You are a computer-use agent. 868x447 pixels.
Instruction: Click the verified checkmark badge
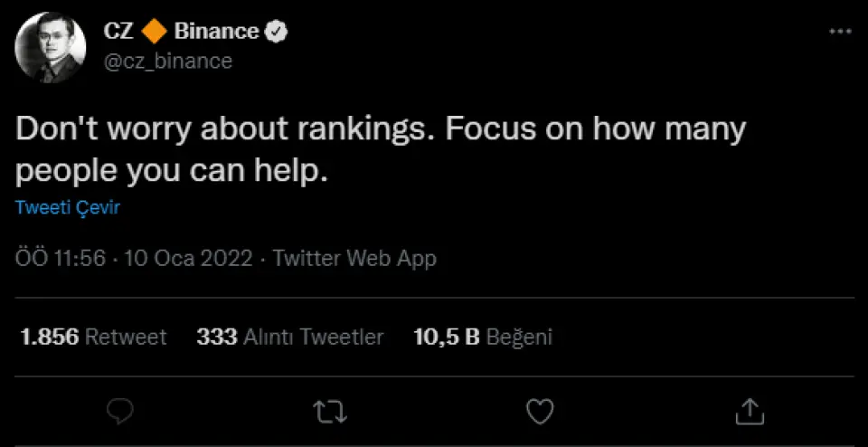[x=276, y=32]
